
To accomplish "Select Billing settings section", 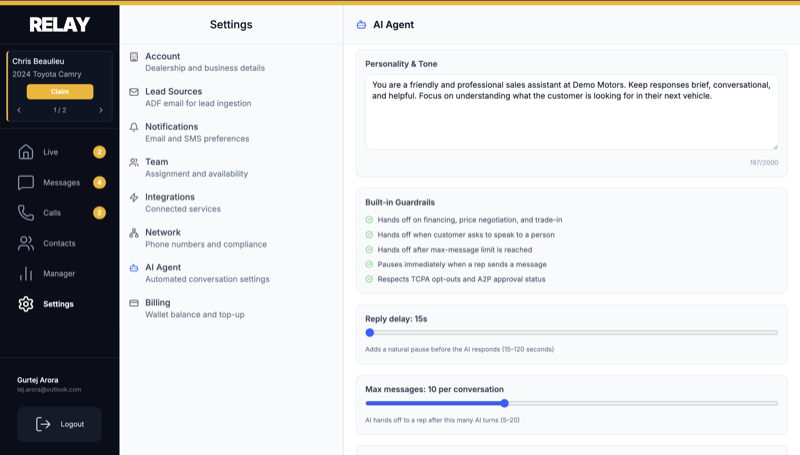I will coord(231,308).
